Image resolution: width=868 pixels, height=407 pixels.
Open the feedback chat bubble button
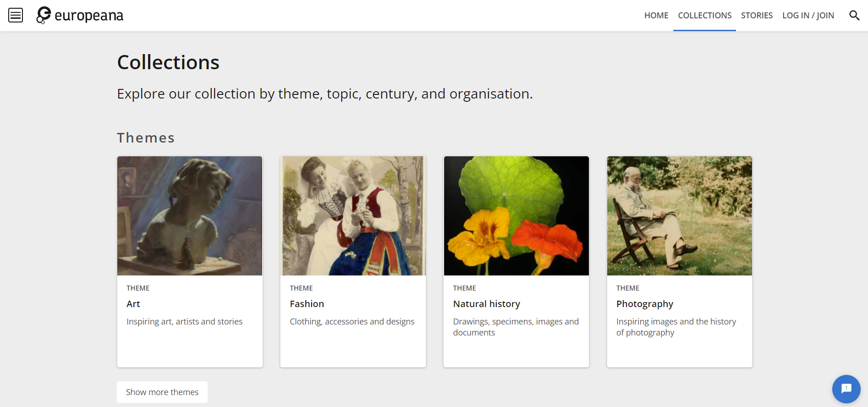click(x=846, y=389)
